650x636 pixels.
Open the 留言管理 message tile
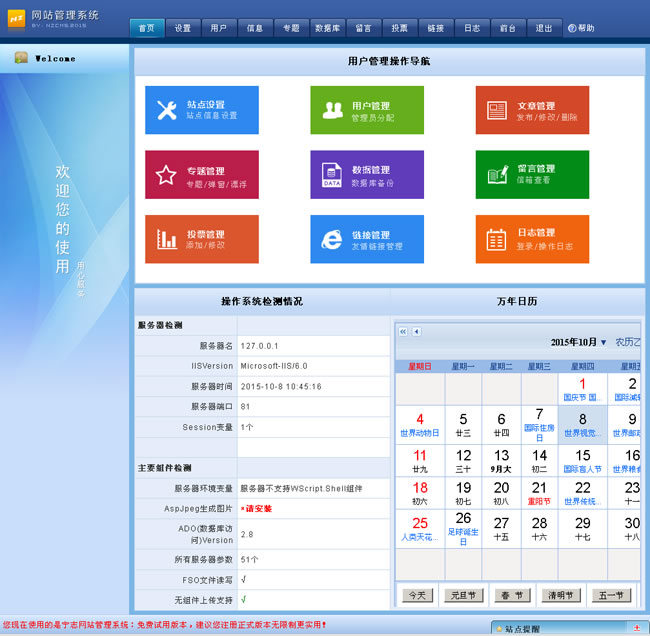532,175
